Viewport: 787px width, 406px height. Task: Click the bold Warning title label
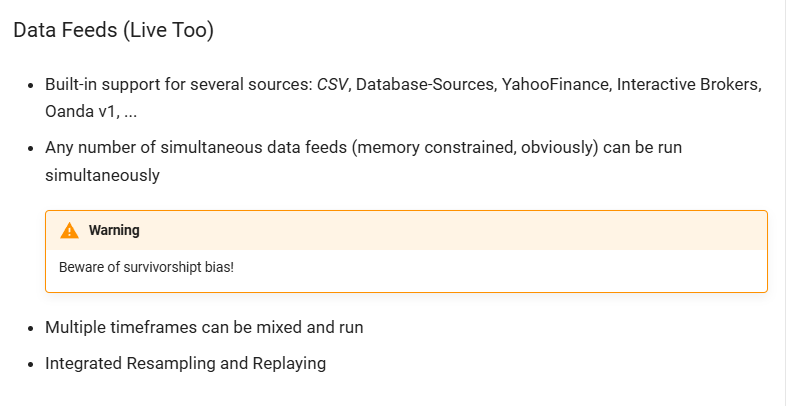click(114, 230)
